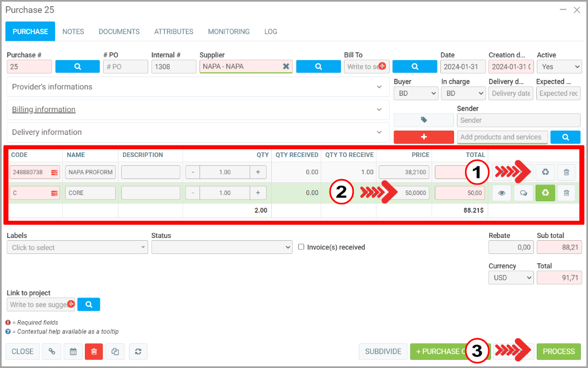The height and width of the screenshot is (368, 588).
Task: Open the Currency USD dropdown
Action: [511, 278]
